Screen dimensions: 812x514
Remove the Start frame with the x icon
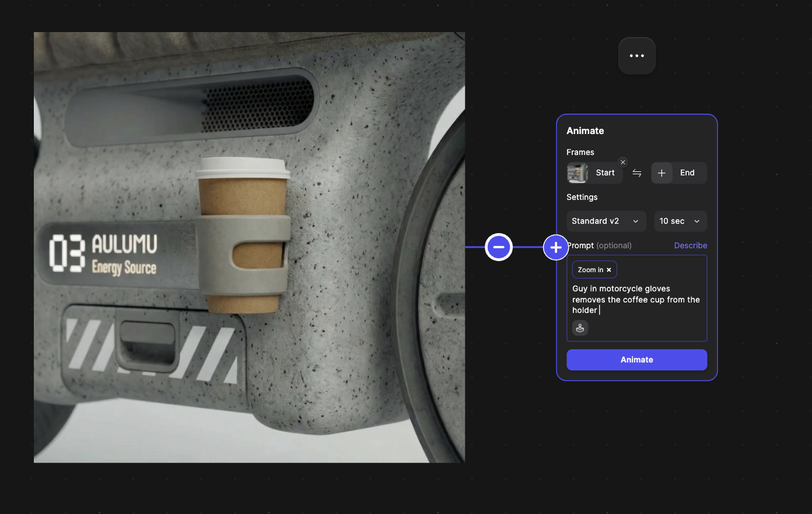(x=623, y=163)
